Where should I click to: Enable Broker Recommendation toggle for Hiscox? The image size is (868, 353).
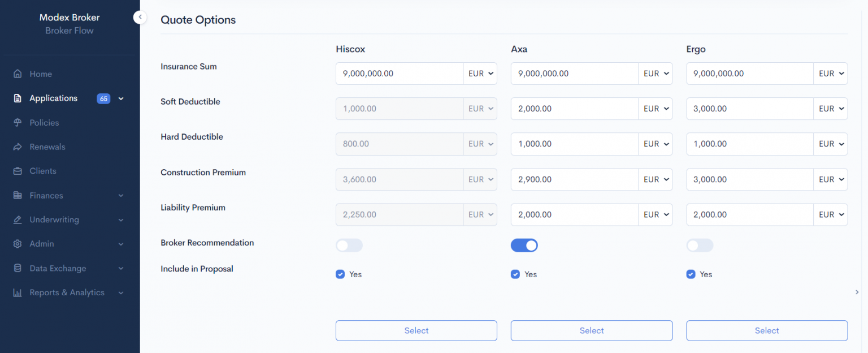pos(349,246)
